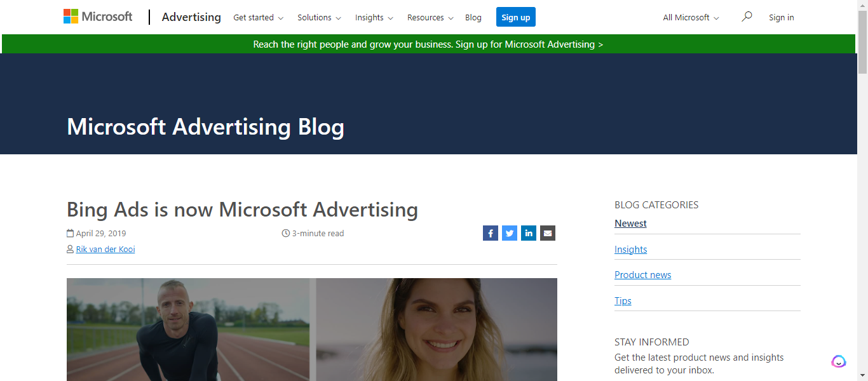Select the Tips blog category

623,301
